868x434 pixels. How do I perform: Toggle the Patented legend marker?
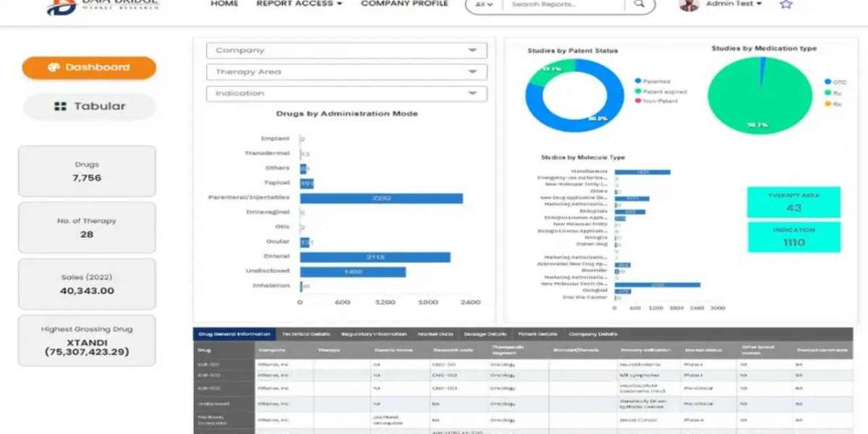[x=637, y=82]
